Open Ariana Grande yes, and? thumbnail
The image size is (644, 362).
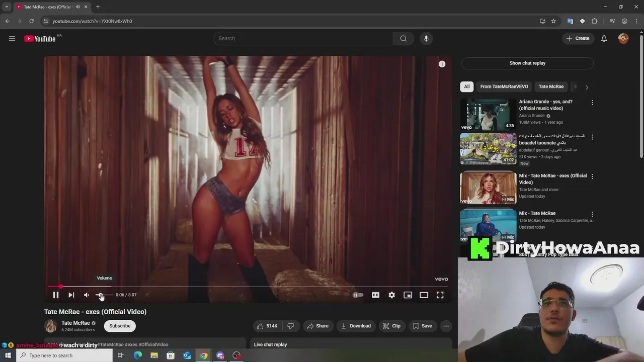pos(488,114)
